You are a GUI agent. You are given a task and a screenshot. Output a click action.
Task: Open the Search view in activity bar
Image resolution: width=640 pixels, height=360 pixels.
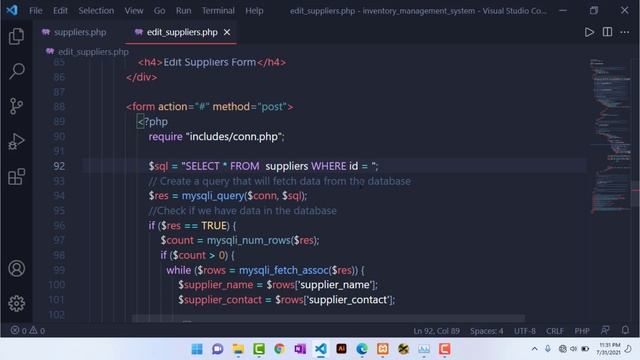tap(16, 71)
